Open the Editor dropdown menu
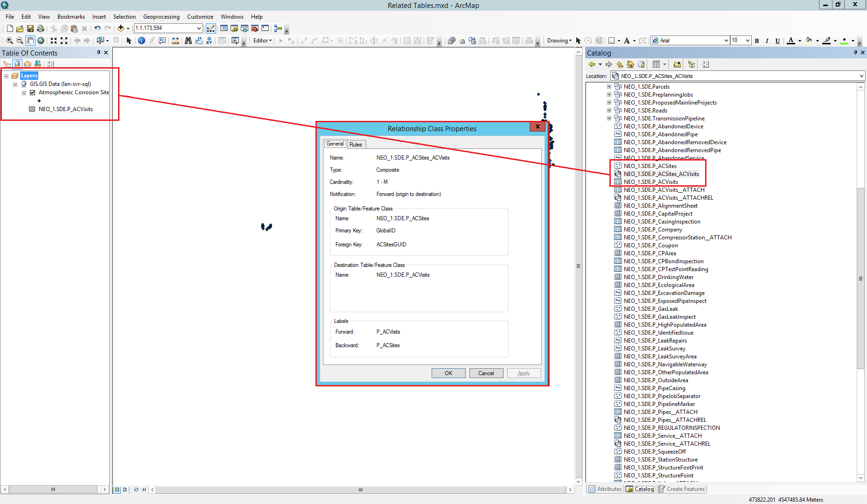This screenshot has height=504, width=867. [x=263, y=41]
